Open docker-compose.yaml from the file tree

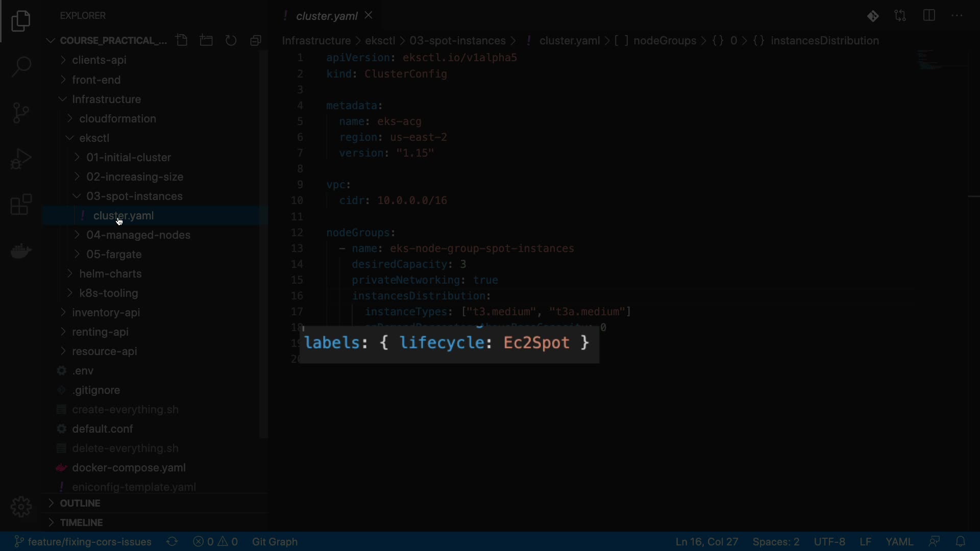tap(129, 468)
